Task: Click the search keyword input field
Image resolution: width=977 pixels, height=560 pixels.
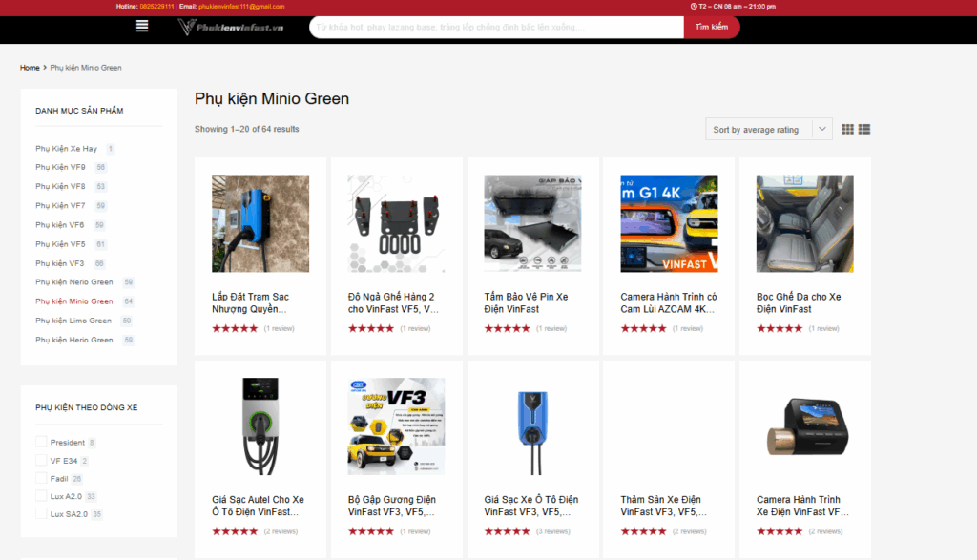Action: pyautogui.click(x=496, y=28)
